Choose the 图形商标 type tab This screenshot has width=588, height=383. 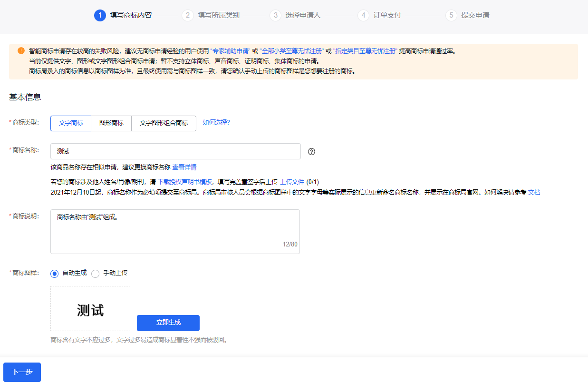tap(111, 123)
